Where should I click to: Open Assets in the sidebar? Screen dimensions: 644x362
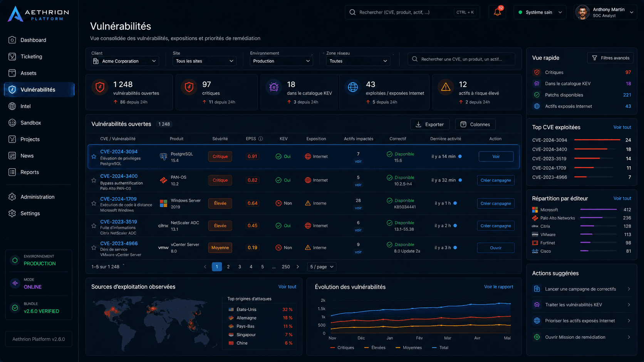(x=39, y=73)
